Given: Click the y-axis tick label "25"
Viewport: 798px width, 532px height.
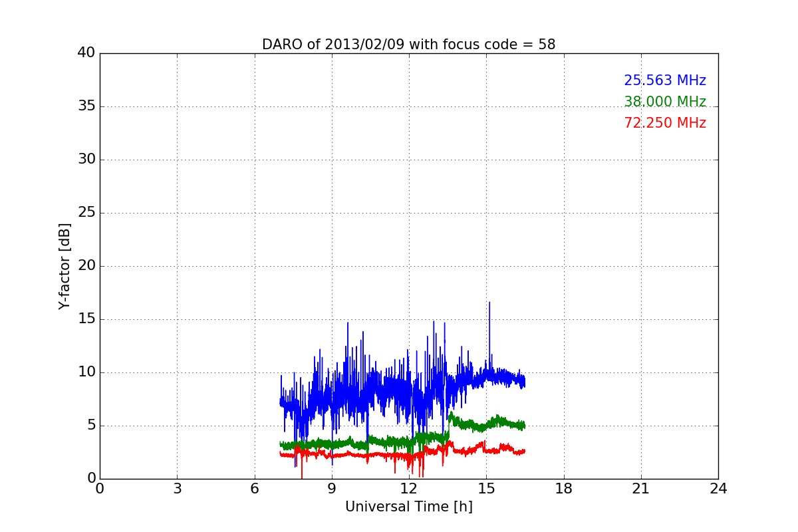Looking at the screenshot, I should 86,213.
